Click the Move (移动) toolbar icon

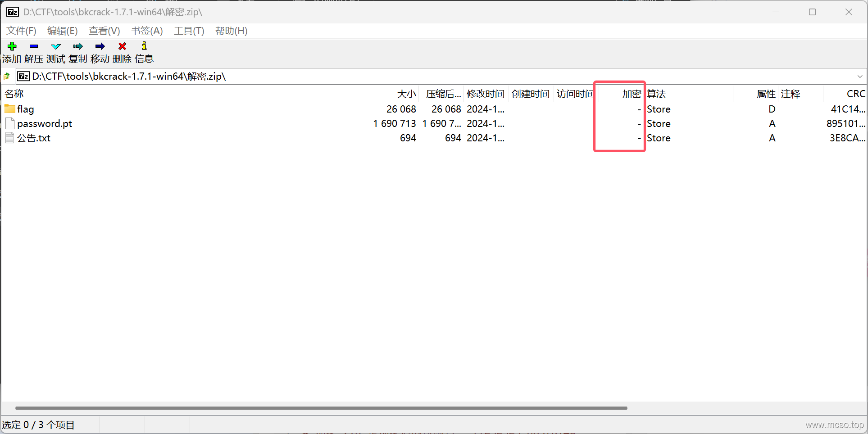(100, 46)
